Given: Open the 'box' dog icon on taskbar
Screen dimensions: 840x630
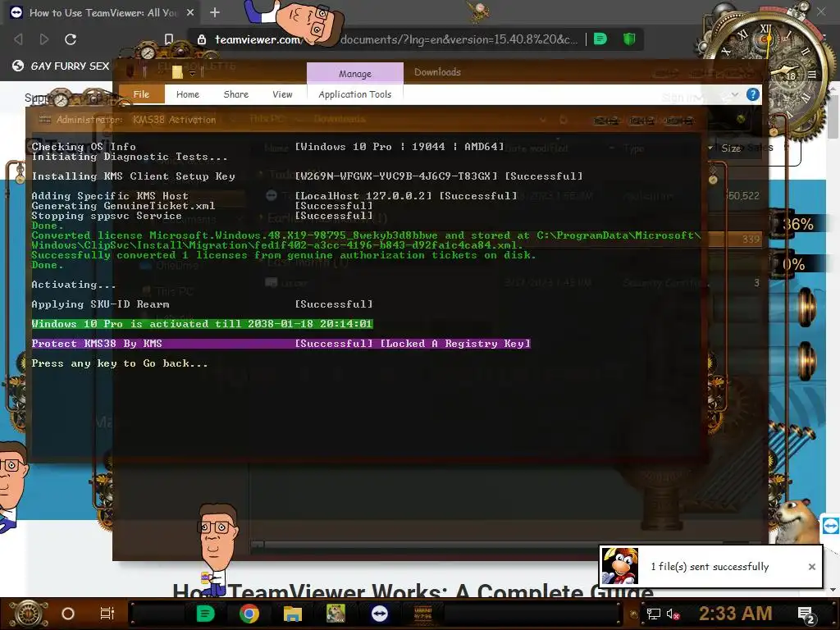Looking at the screenshot, I should (336, 614).
